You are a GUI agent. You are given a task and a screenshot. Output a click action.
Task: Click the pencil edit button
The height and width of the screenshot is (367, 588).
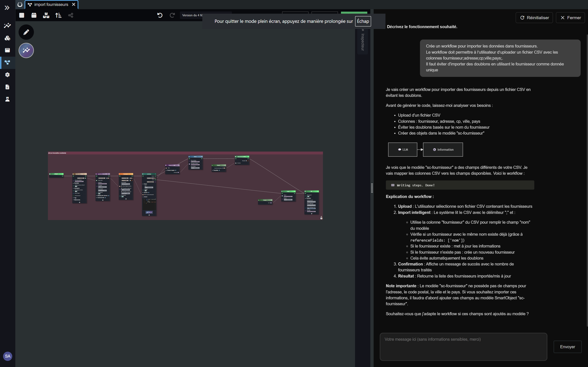click(x=26, y=32)
